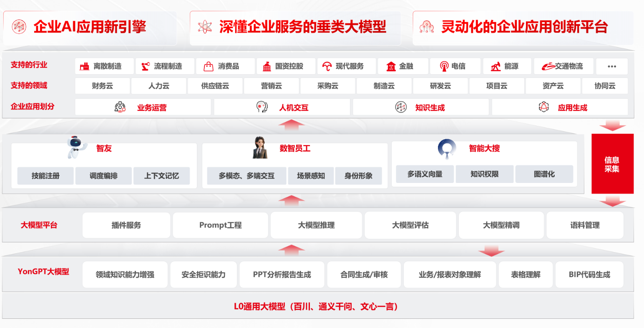
Task: Select the 人力云 domain box
Action: tap(159, 86)
